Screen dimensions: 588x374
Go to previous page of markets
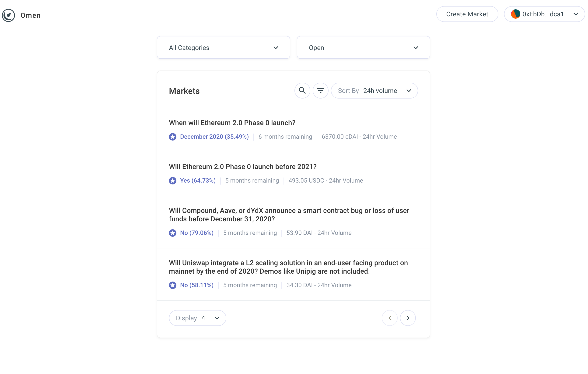pos(389,318)
